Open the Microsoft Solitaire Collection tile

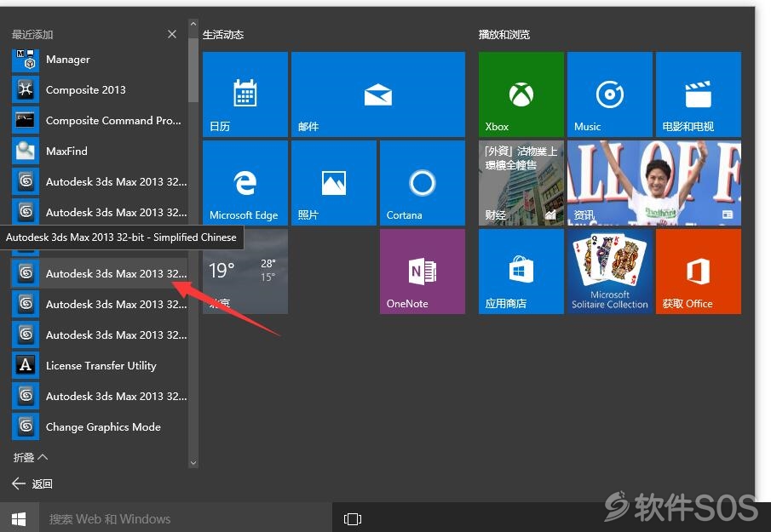pos(610,272)
